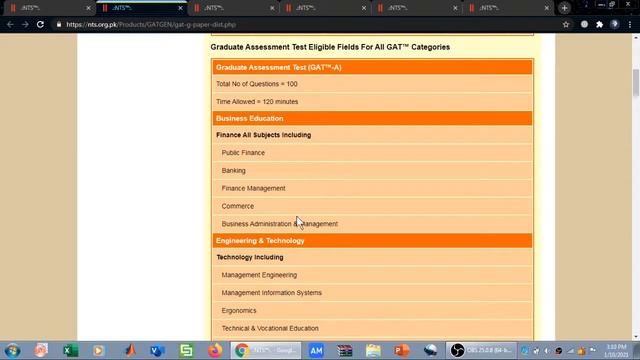Click the address bar URL field
This screenshot has height=360, width=640.
[310, 24]
